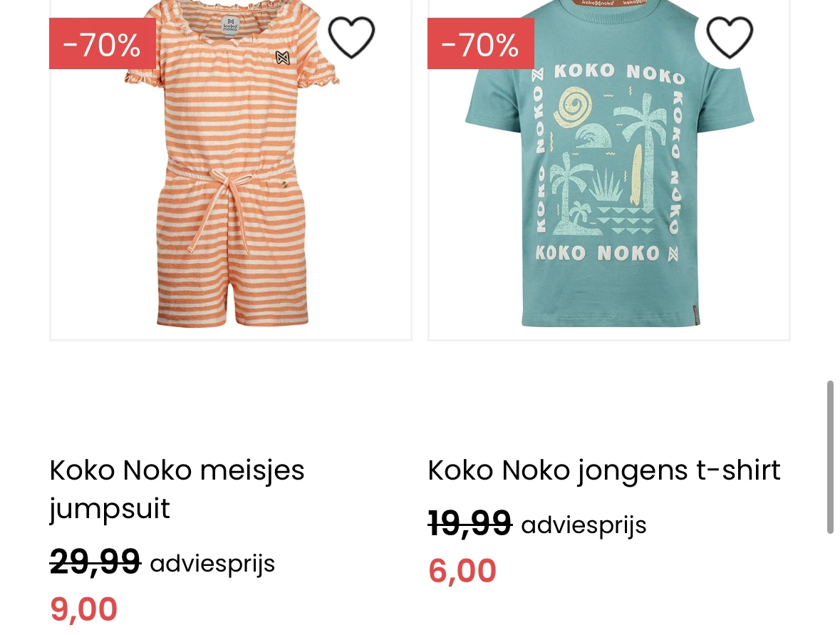Click the vertical page scrollbar thumb
Image resolution: width=840 pixels, height=635 pixels.
coord(829,457)
